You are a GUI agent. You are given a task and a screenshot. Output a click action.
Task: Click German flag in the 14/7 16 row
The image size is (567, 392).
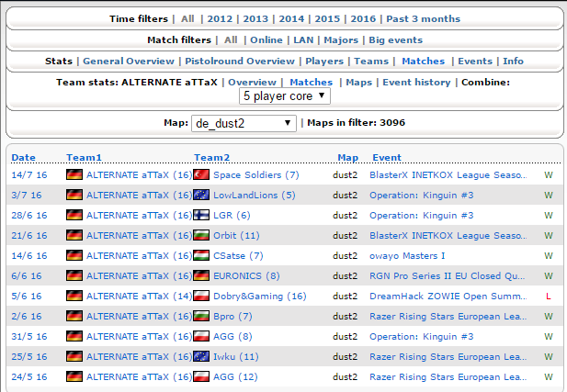pos(74,174)
